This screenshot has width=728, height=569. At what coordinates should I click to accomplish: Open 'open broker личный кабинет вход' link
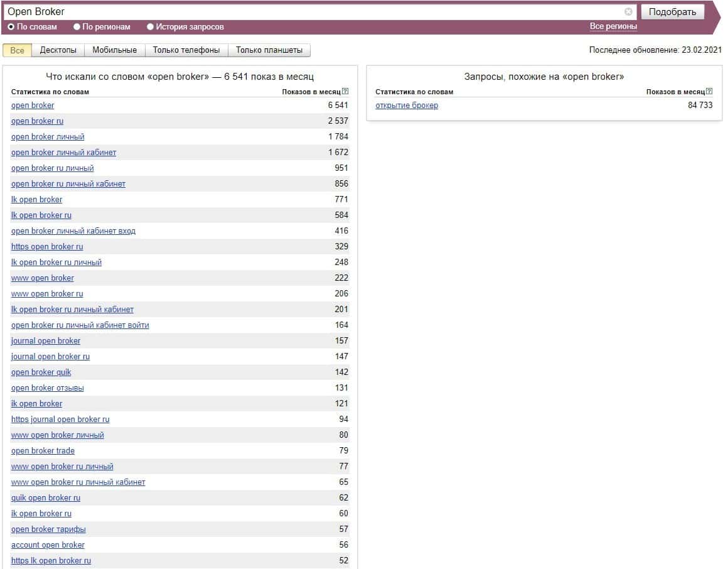tap(73, 231)
